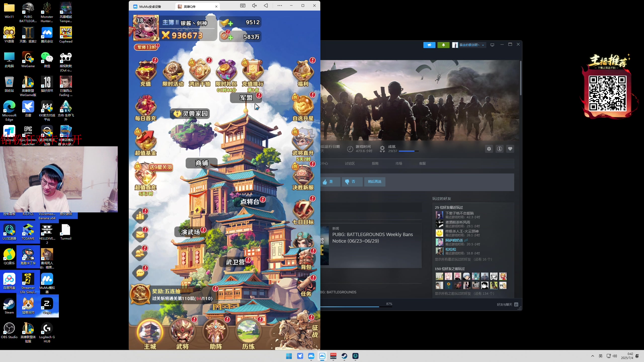Open the Steam 市场 tab
The image size is (644, 362).
click(399, 163)
